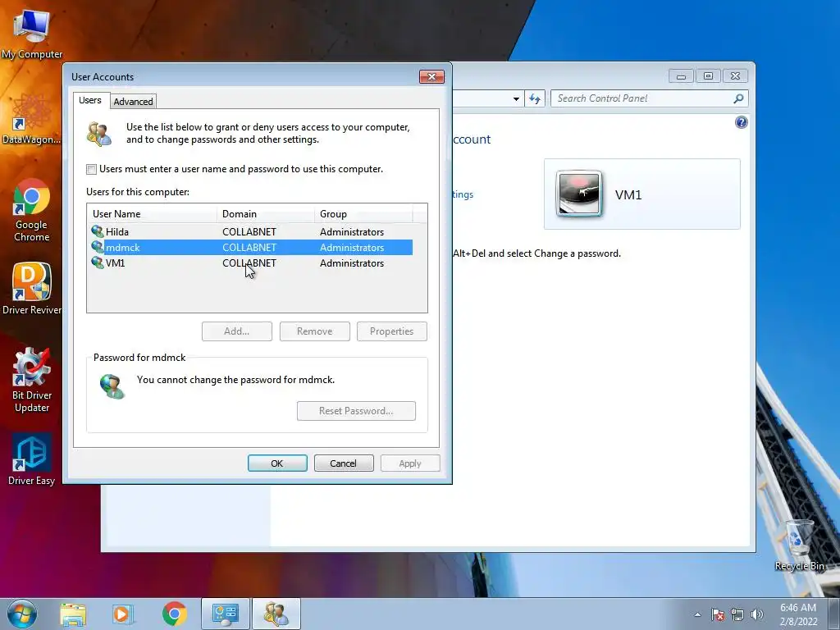Click Show Desktop strip at taskbar end
Screen dimensions: 840x630
click(834, 614)
